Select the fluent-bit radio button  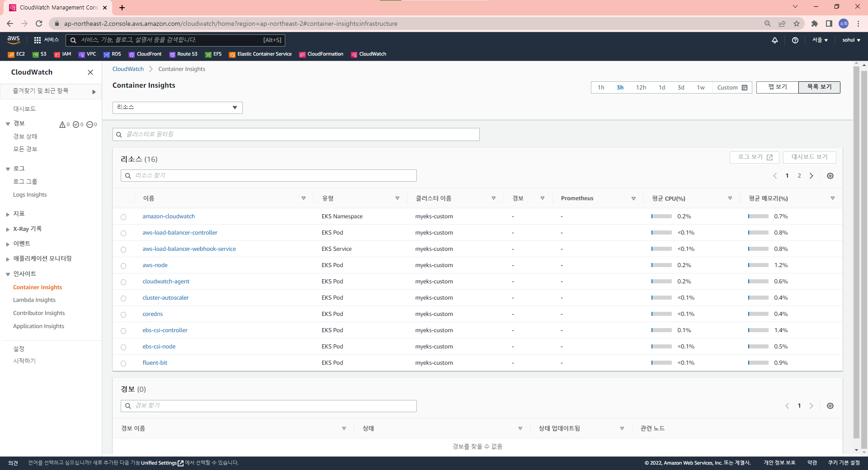(x=123, y=363)
